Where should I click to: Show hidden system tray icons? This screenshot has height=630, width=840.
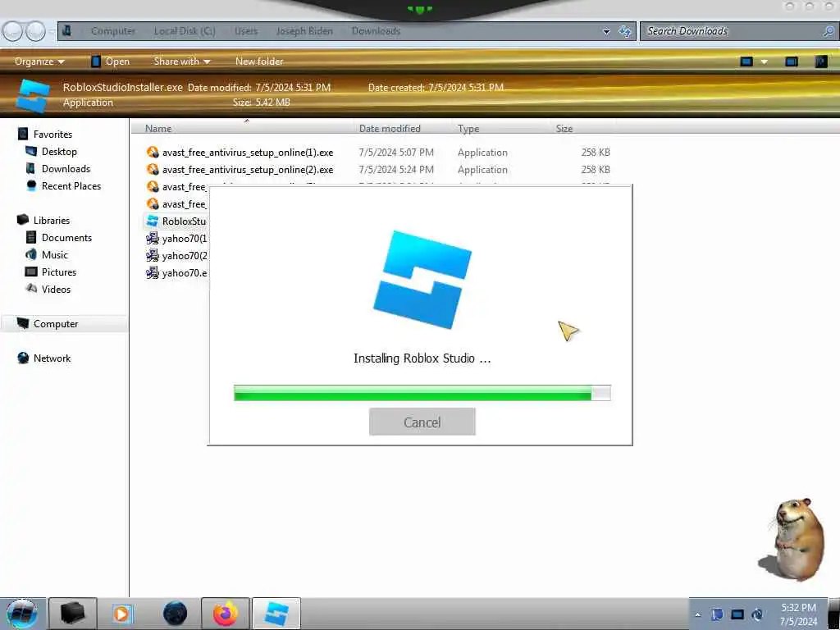[698, 615]
